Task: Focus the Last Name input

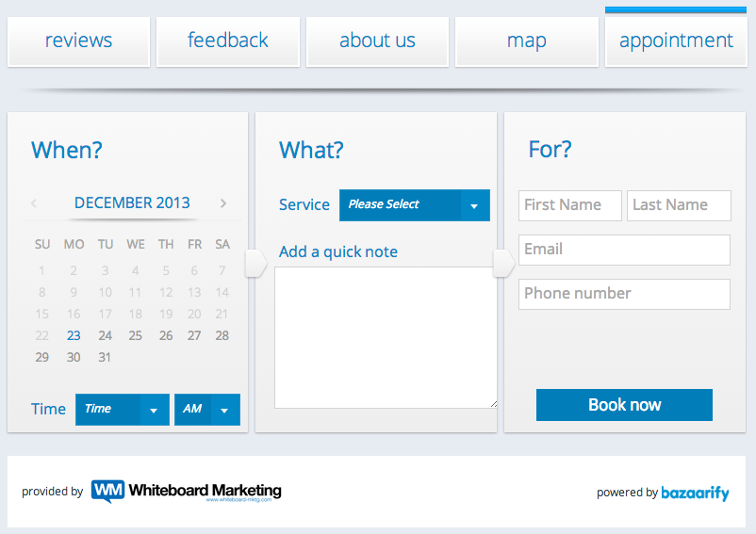Action: pyautogui.click(x=678, y=205)
